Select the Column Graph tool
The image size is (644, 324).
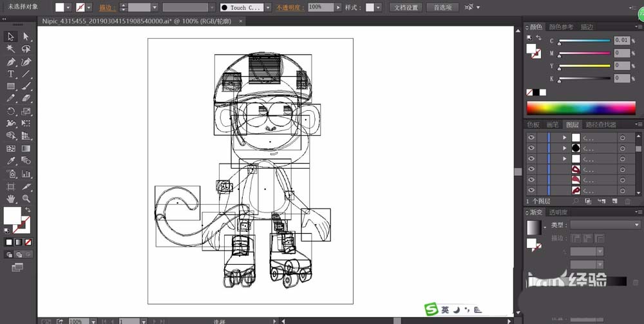click(26, 174)
